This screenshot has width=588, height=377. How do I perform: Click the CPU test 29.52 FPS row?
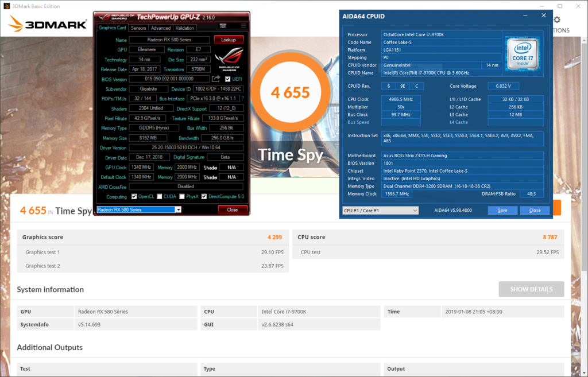pos(428,252)
